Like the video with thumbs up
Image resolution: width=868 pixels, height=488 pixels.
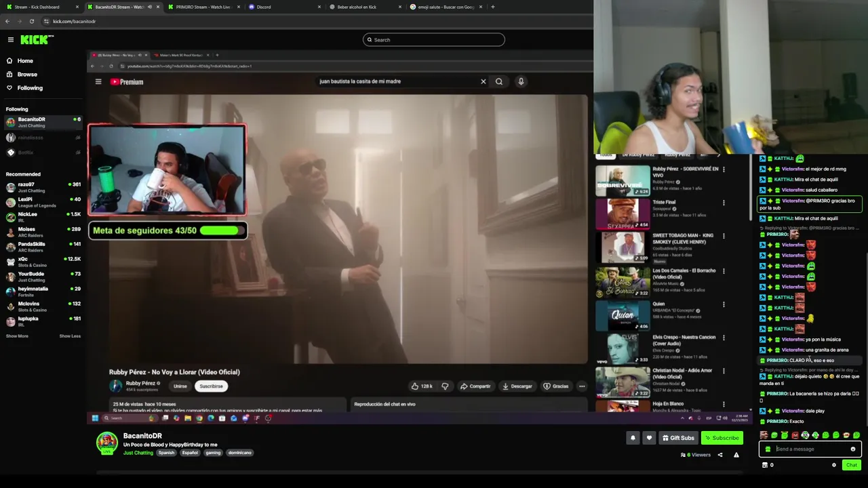pos(421,386)
